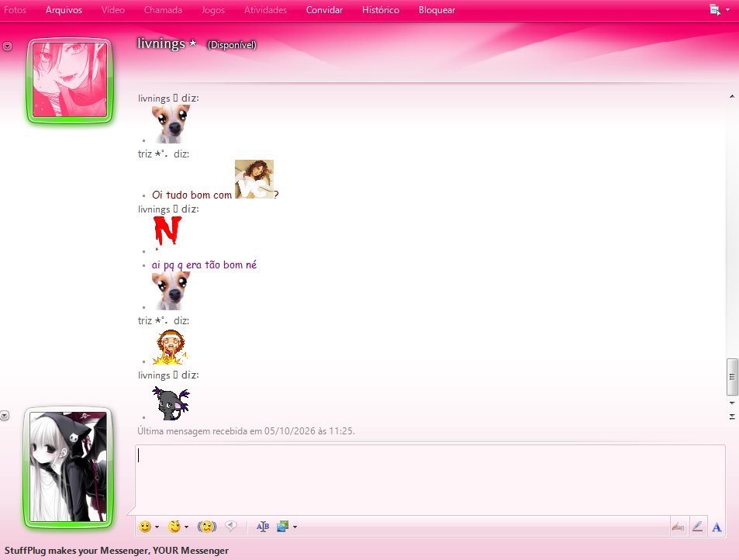The height and width of the screenshot is (560, 739).
Task: Click your own display picture at bottom
Action: coord(68,467)
